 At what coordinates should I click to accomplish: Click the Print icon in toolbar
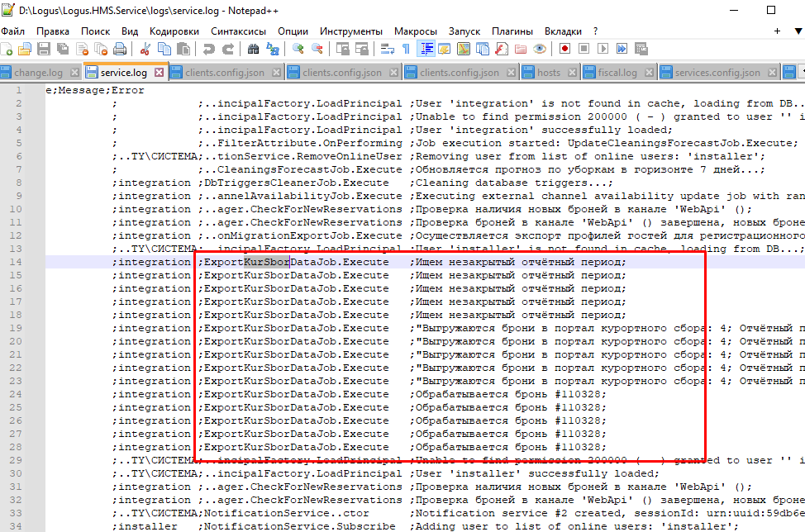pyautogui.click(x=119, y=49)
